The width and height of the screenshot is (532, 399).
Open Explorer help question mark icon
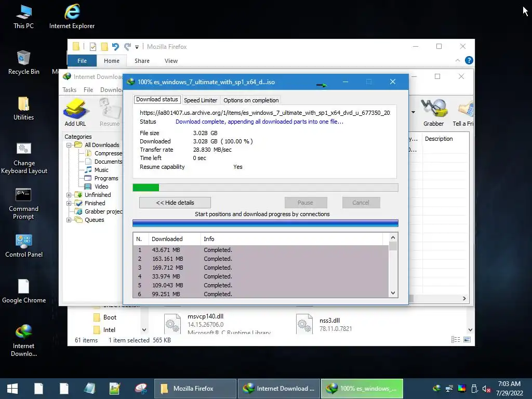click(469, 60)
